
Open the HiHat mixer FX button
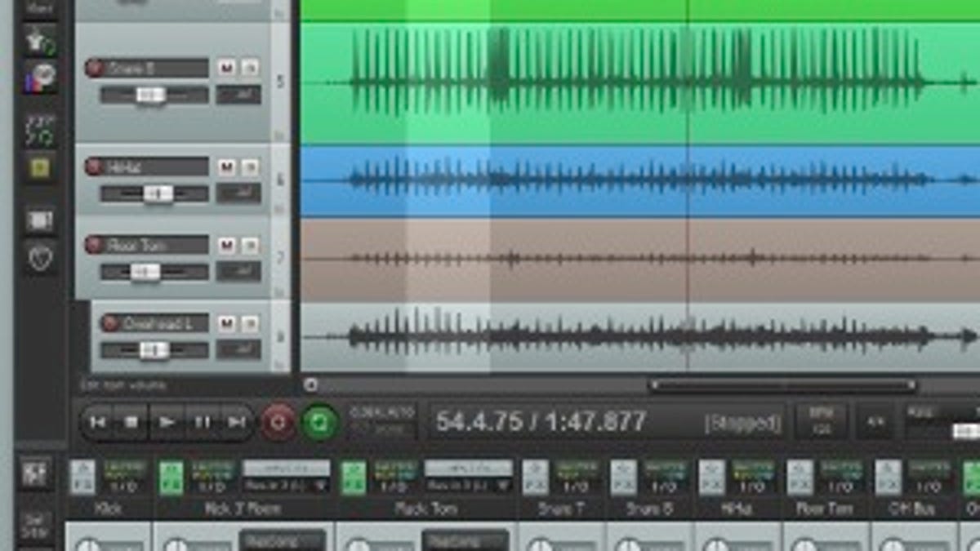tap(711, 478)
